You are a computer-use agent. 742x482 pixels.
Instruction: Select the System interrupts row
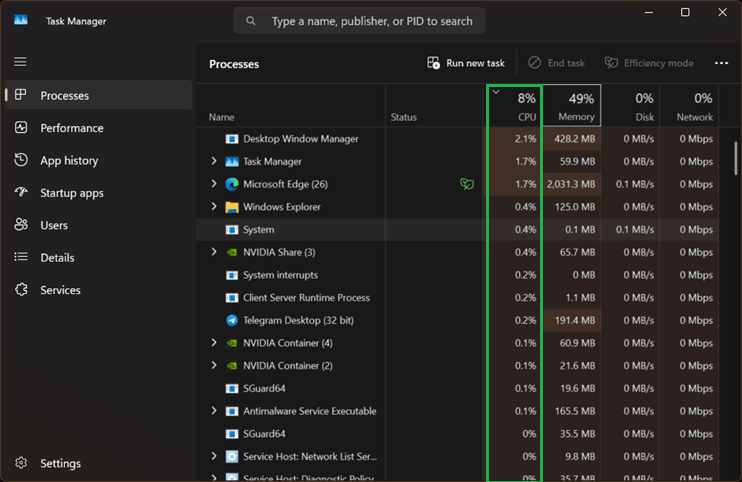click(457, 275)
